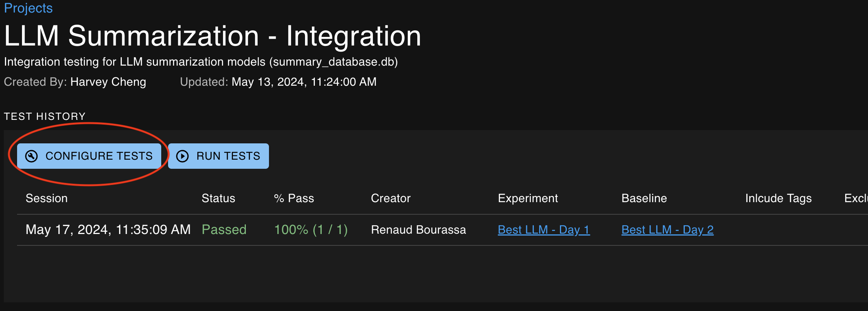Image resolution: width=868 pixels, height=311 pixels.
Task: Click the Creator column header
Action: coord(391,198)
